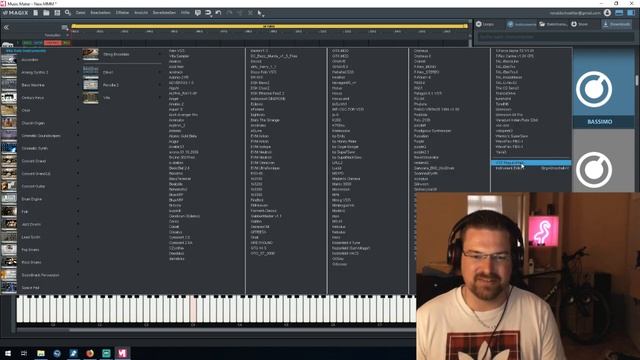Screen dimensions: 640x360
Task: Click the speech bubble icon in the toolbar
Action: tap(198, 13)
